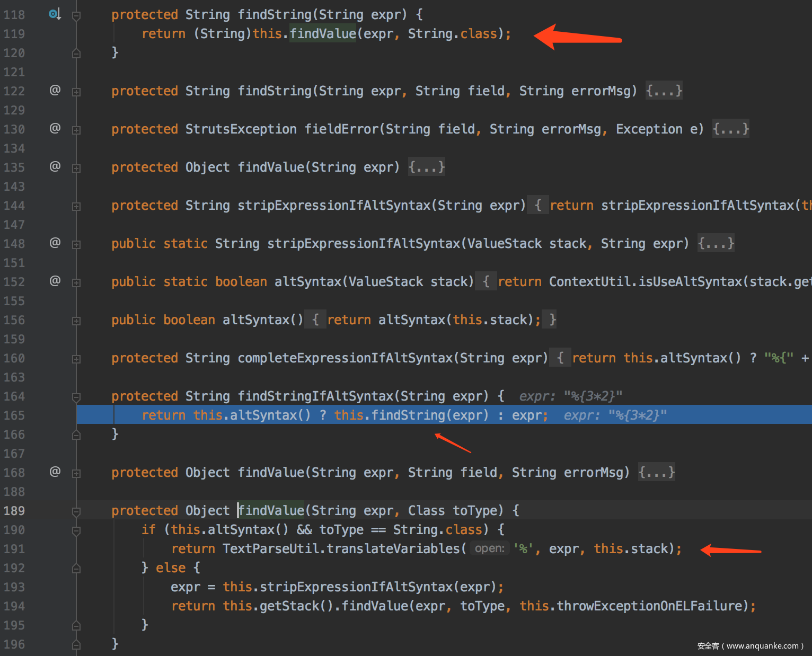Viewport: 812px width, 656px height.
Task: Click line number 165 in the gutter
Action: [14, 415]
